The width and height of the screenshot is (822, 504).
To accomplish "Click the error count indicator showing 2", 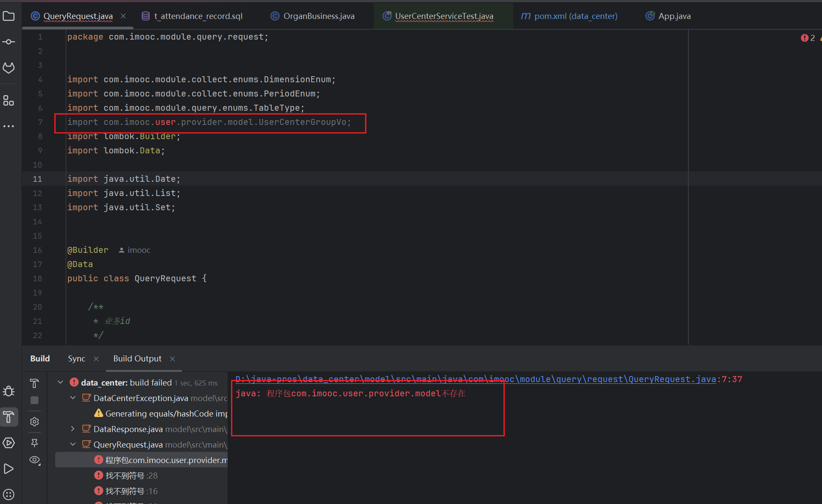I will pos(808,38).
